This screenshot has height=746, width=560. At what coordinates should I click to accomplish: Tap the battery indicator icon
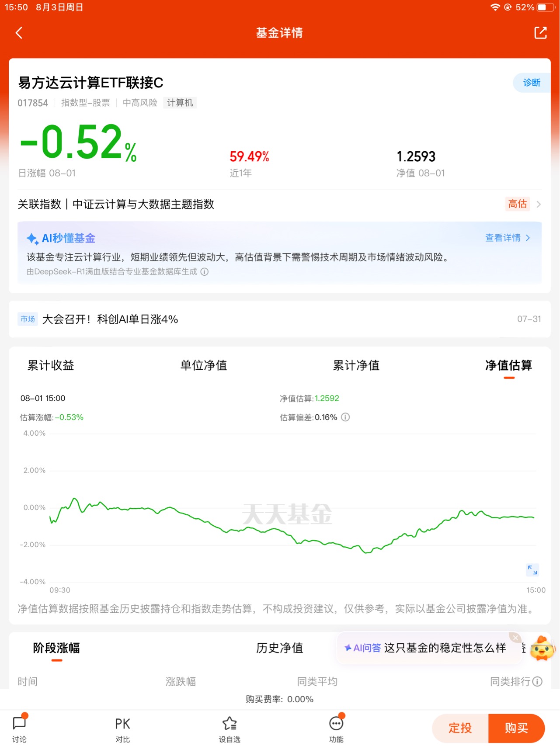click(545, 7)
